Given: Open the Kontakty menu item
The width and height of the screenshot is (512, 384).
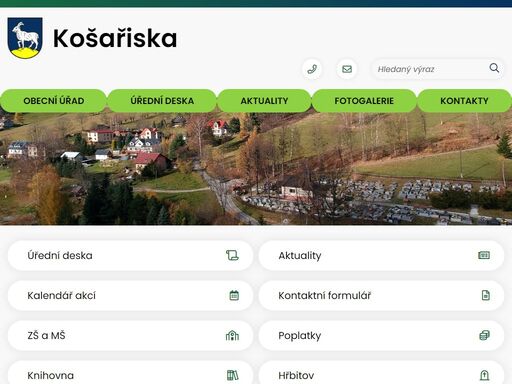Looking at the screenshot, I should click(x=464, y=101).
